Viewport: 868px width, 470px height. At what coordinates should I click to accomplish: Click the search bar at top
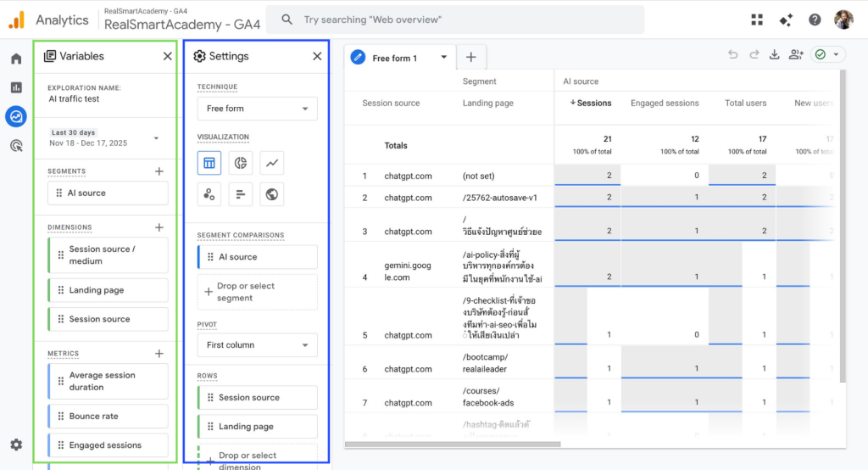(454, 20)
